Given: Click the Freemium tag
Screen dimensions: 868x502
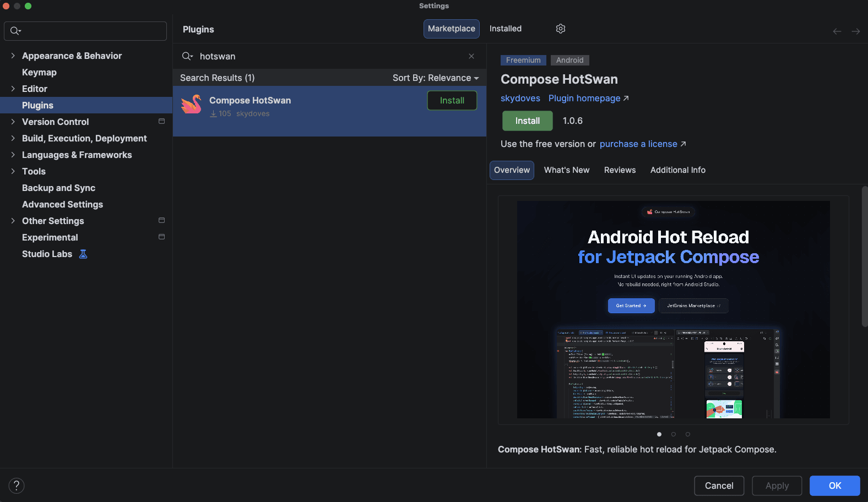Looking at the screenshot, I should click(x=523, y=60).
